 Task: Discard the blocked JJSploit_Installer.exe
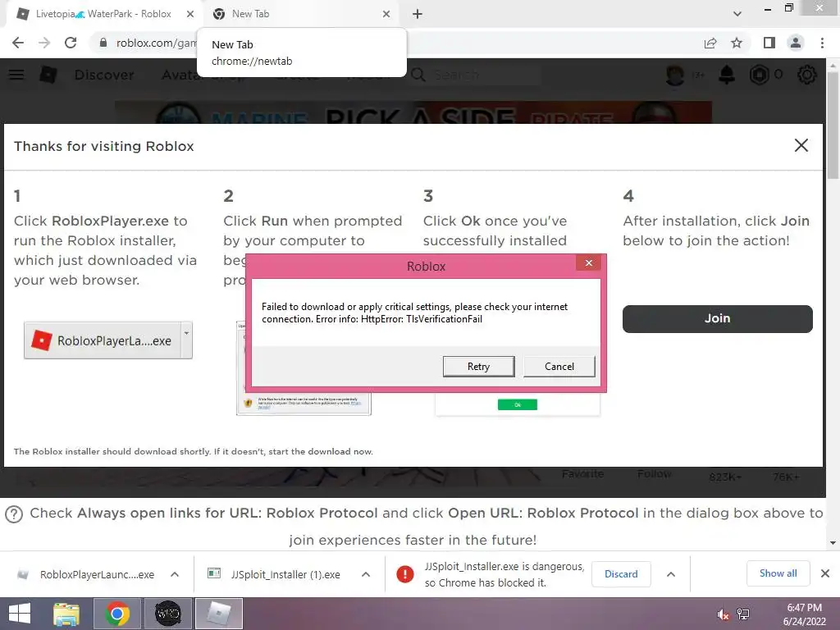621,574
